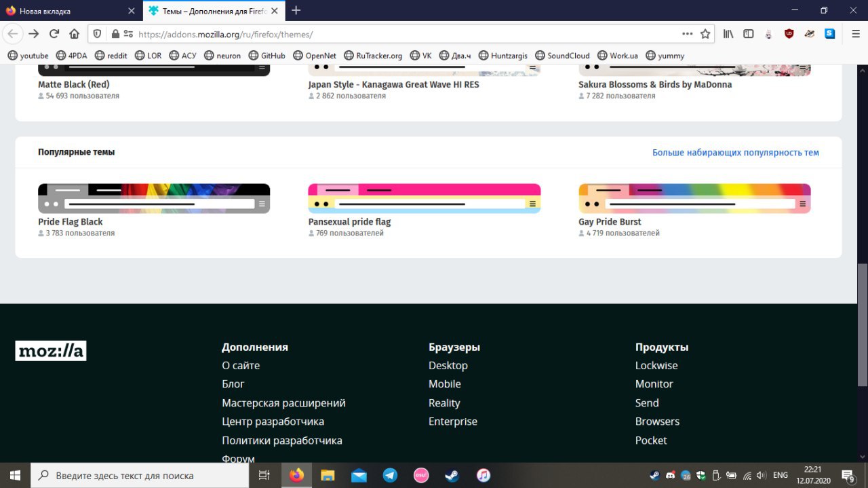The image size is (868, 488).
Task: Click the blue S extension icon
Action: click(830, 34)
